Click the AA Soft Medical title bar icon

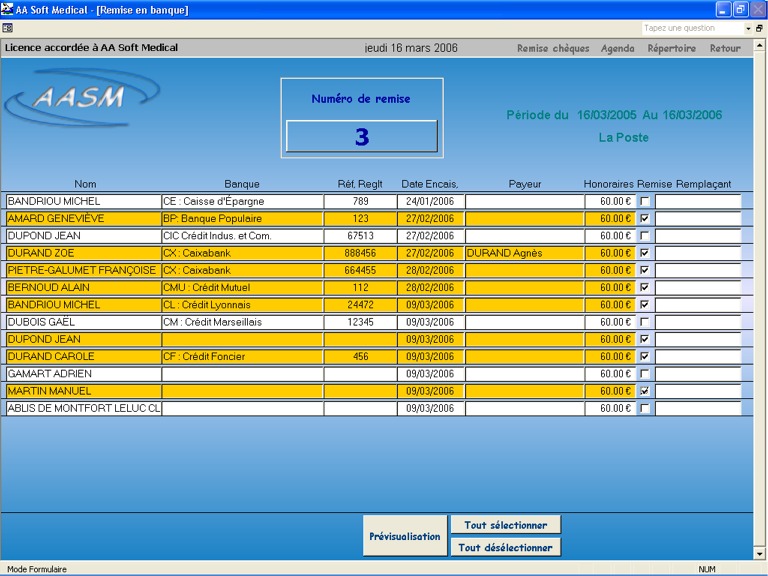pyautogui.click(x=7, y=9)
